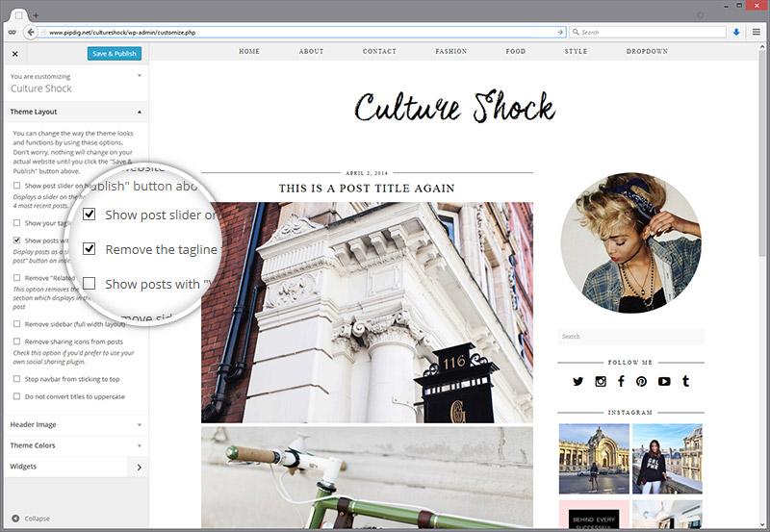Open the STYLE menu item
This screenshot has width=770, height=532.
(576, 51)
